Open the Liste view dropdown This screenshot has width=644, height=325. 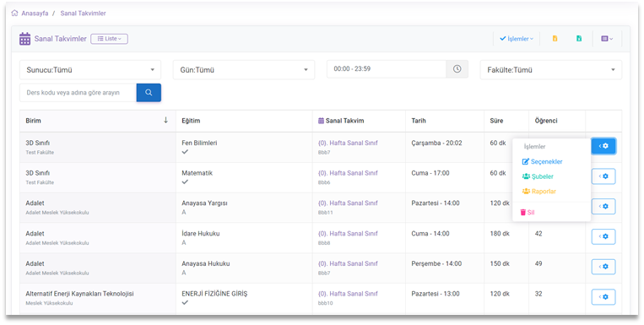tap(109, 39)
